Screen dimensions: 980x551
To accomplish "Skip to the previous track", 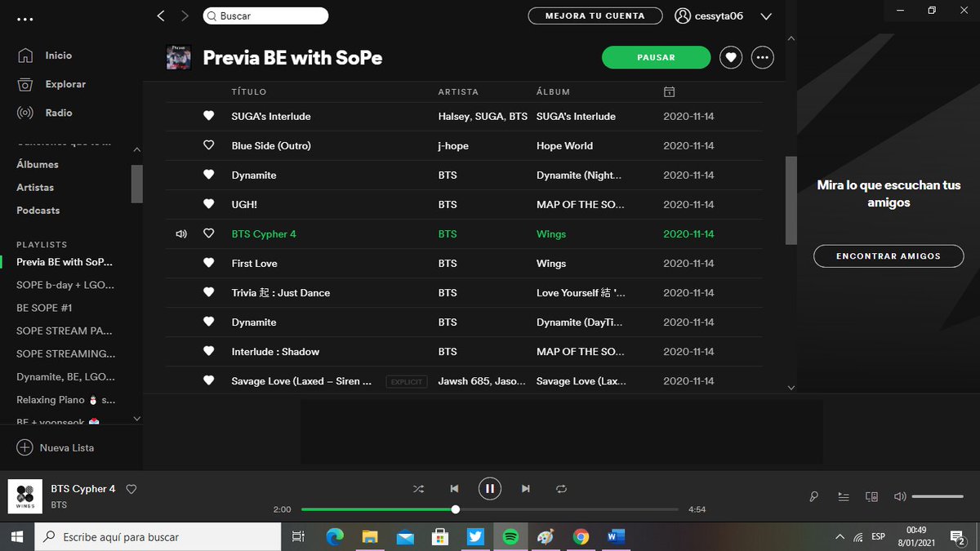I will (454, 489).
